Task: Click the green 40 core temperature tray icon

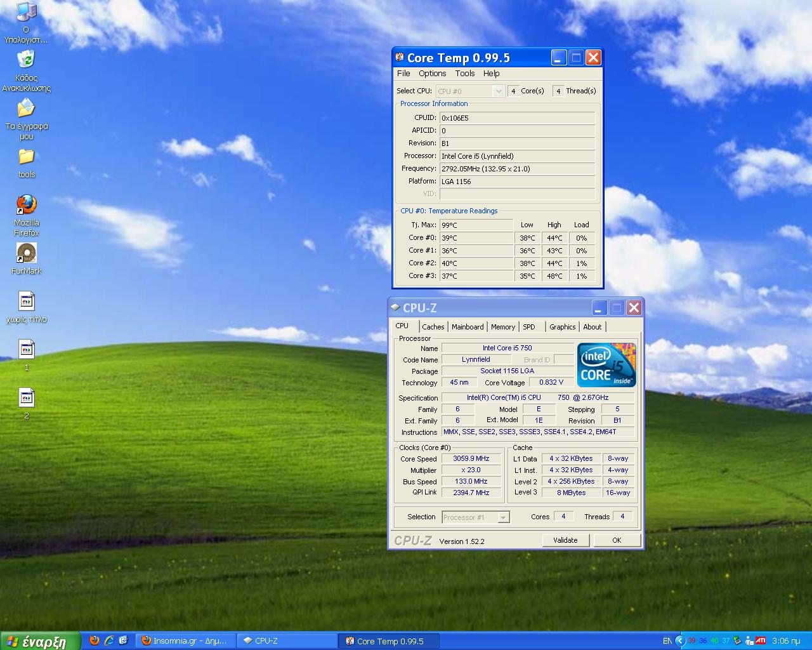Action: tap(714, 640)
